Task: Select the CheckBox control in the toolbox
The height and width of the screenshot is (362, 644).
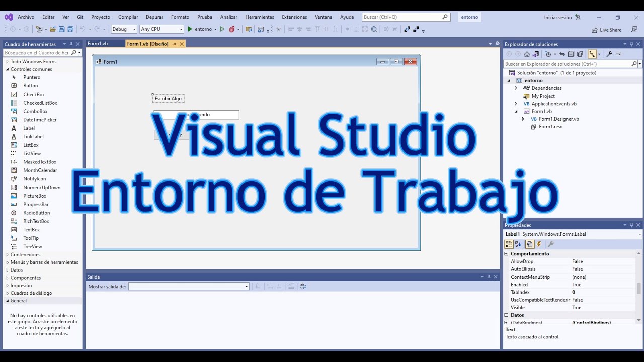Action: coord(34,95)
